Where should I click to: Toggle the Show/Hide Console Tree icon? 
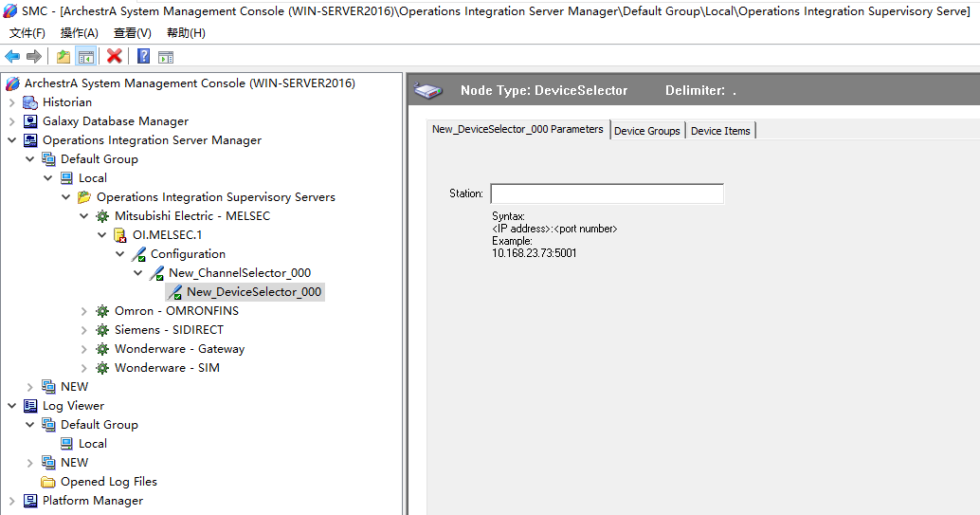85,56
